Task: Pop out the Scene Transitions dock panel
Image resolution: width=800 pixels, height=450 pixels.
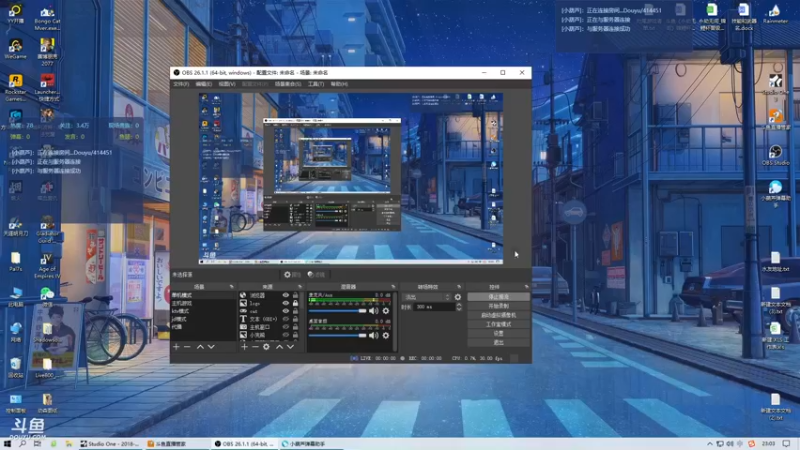Action: click(x=459, y=287)
